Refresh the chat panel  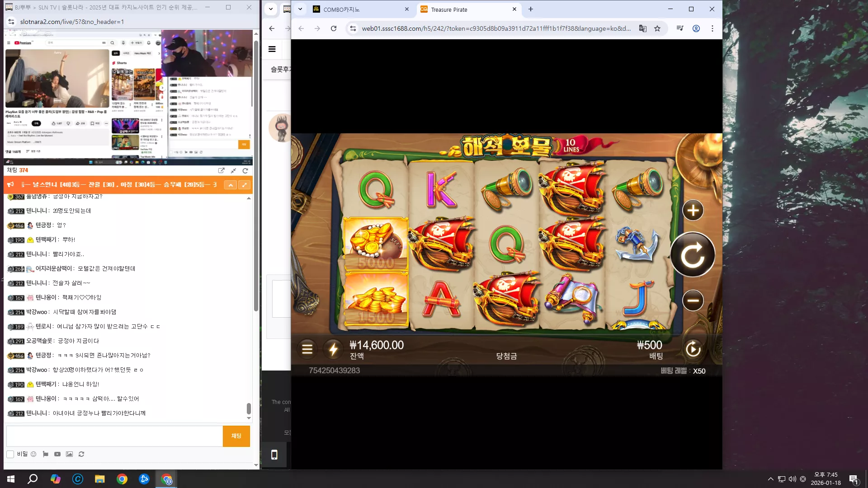point(245,170)
